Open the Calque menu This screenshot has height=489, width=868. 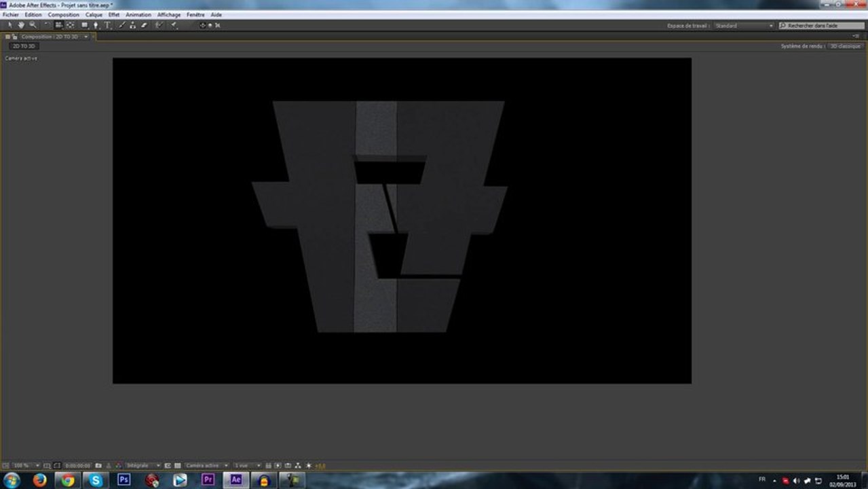coord(94,14)
